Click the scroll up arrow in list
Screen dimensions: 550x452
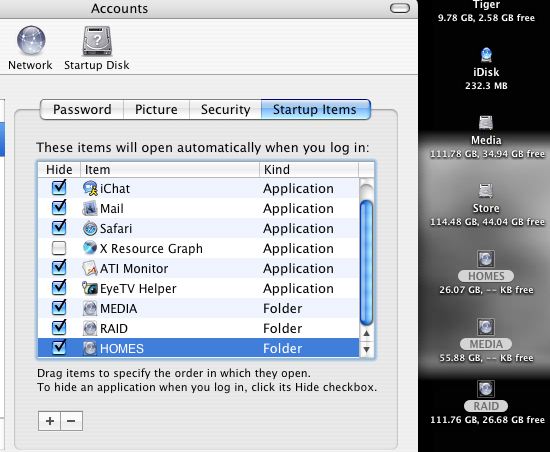tap(367, 333)
